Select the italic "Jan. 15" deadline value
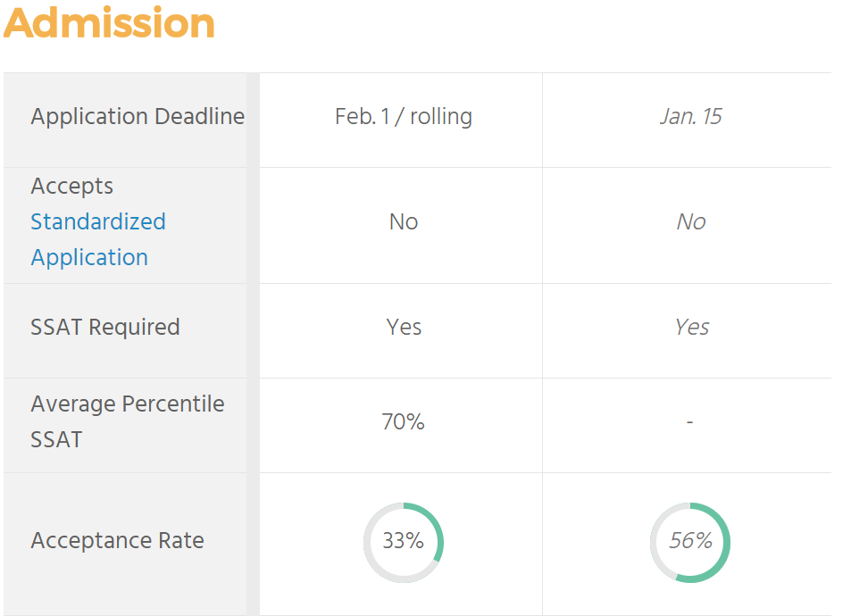This screenshot has width=851, height=616. (690, 117)
